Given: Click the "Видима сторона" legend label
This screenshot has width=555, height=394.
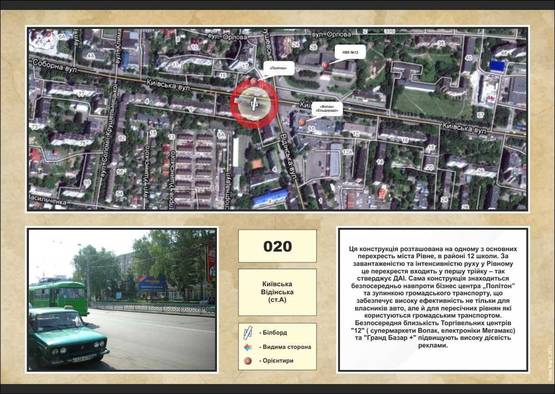Looking at the screenshot, I should coord(287,347).
